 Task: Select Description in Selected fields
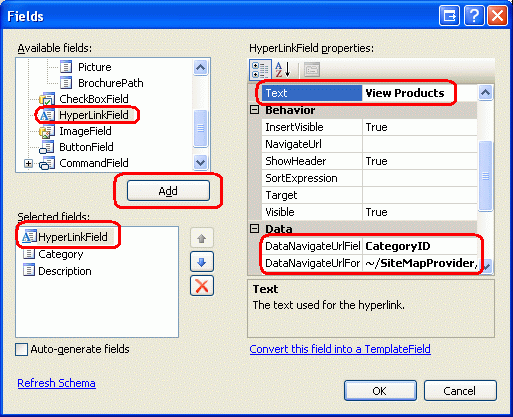coord(65,271)
